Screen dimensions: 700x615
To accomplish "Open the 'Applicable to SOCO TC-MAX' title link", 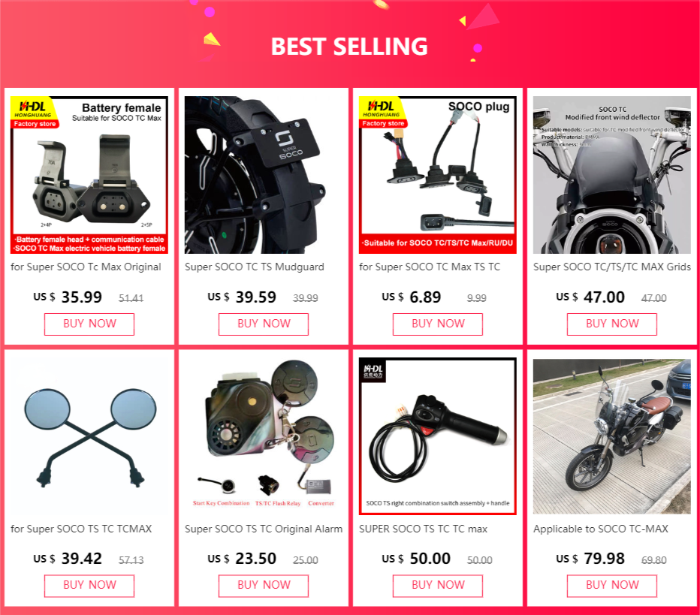I will [600, 529].
